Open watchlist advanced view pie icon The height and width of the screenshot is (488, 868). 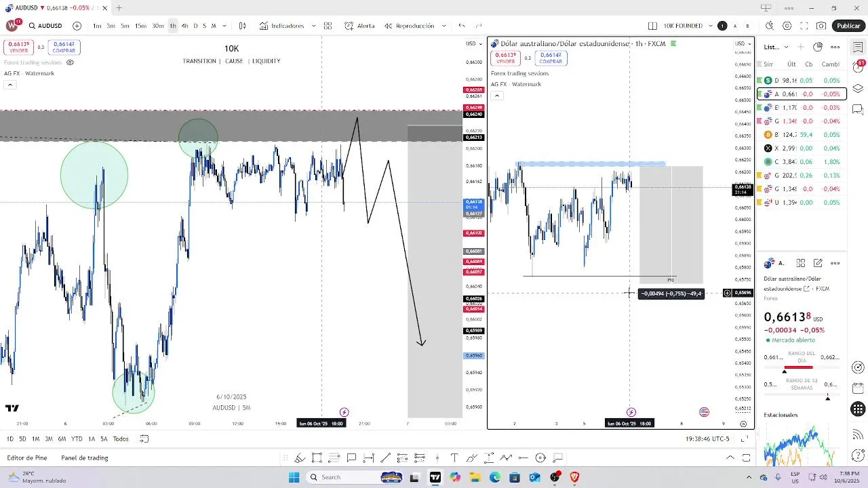click(818, 47)
